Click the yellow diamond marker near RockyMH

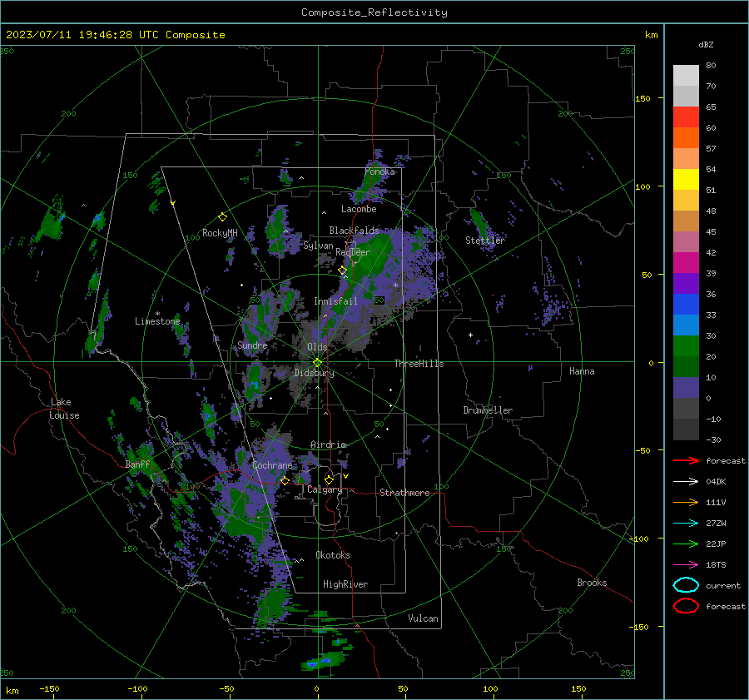click(222, 217)
